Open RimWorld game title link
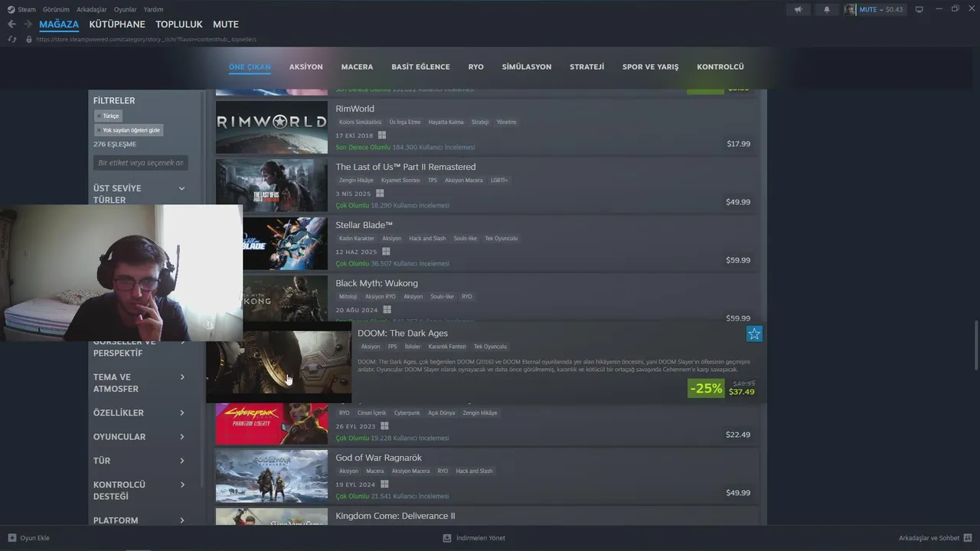This screenshot has height=551, width=980. tap(354, 109)
